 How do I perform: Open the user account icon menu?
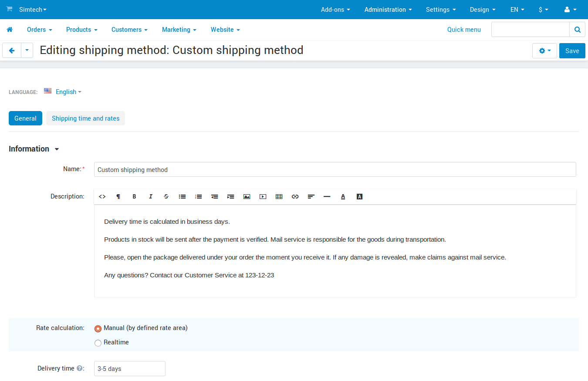pos(570,10)
